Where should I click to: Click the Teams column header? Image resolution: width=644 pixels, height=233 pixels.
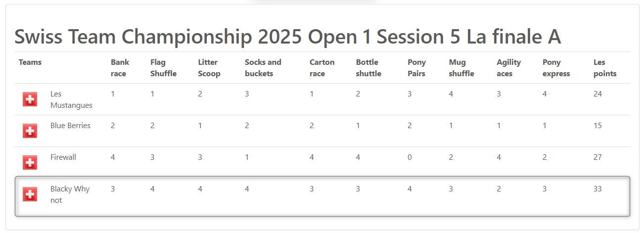point(30,62)
